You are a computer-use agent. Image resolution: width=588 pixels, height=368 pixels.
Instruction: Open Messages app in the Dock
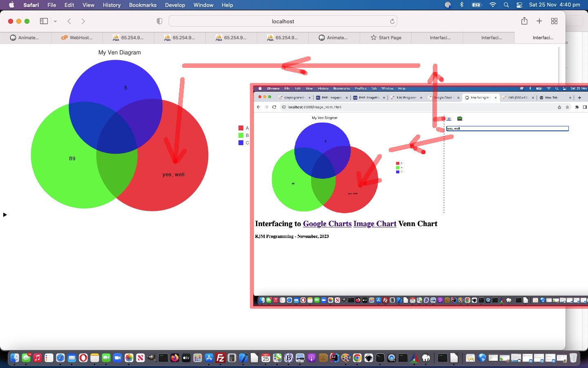26,358
